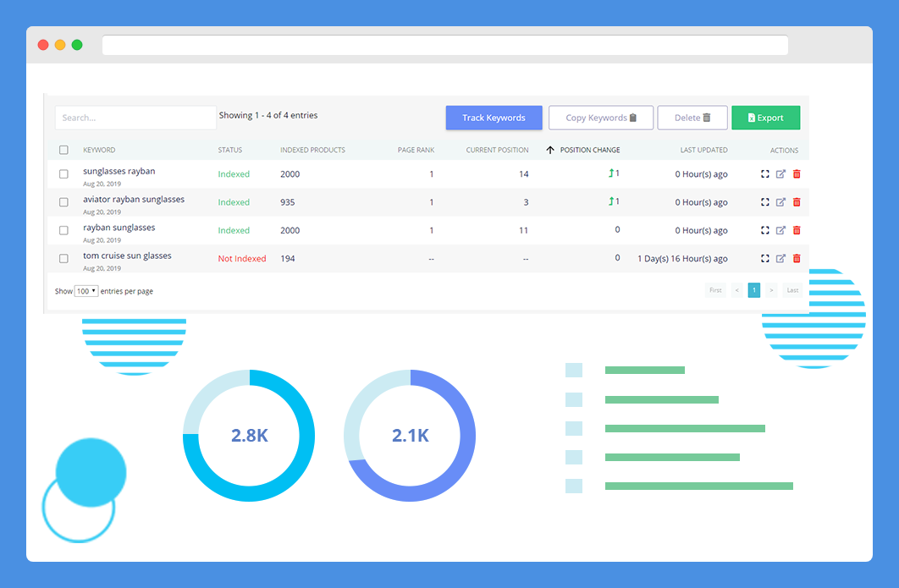899x588 pixels.
Task: Click the Position Change sort arrow
Action: (550, 150)
